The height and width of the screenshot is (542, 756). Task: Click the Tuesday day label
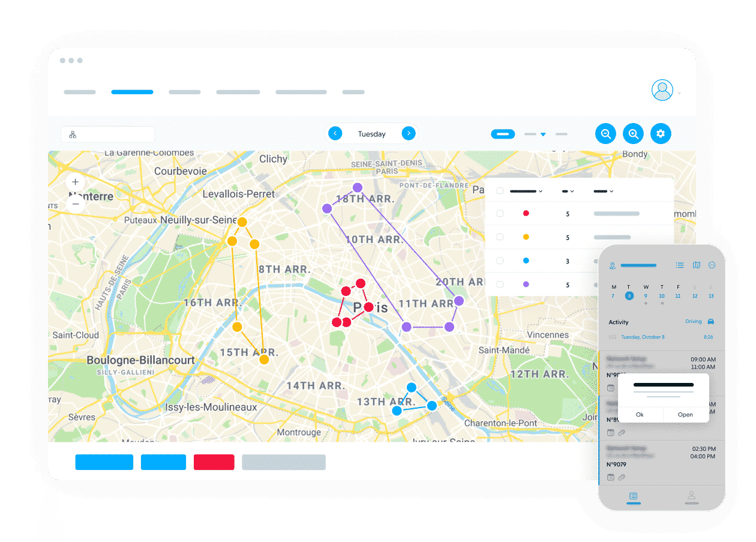coord(372,134)
